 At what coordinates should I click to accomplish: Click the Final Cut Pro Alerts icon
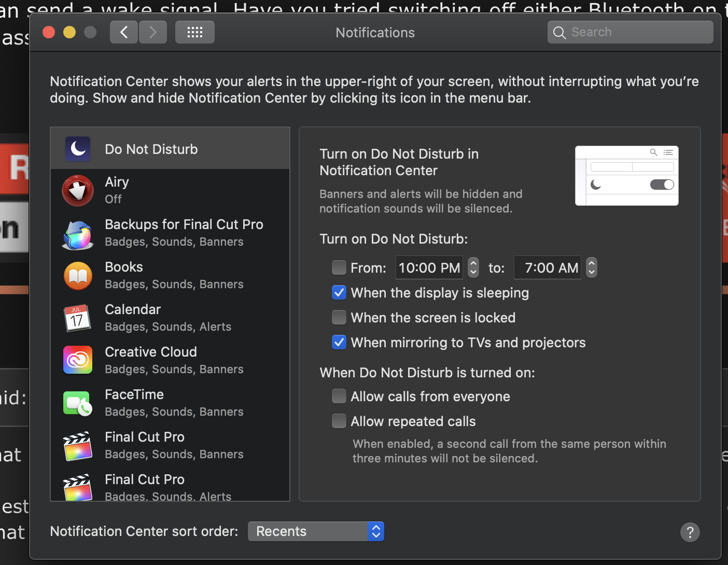click(78, 487)
